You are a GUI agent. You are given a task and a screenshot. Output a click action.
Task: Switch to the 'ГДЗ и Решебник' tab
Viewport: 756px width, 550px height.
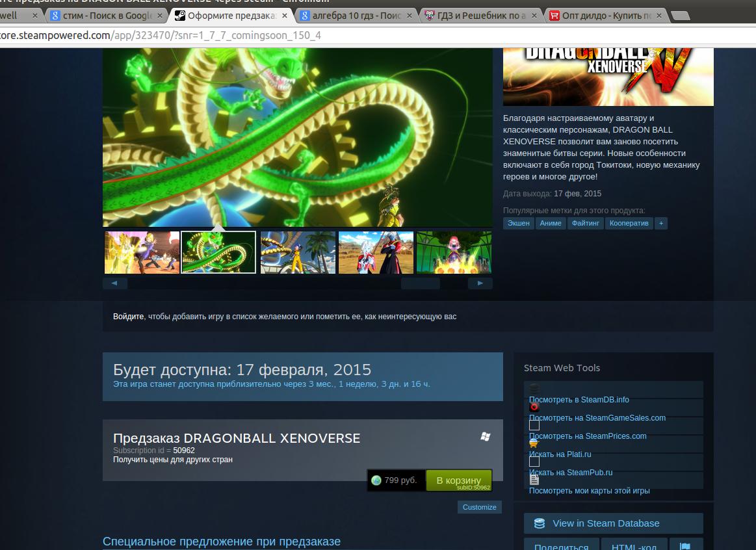coord(480,16)
